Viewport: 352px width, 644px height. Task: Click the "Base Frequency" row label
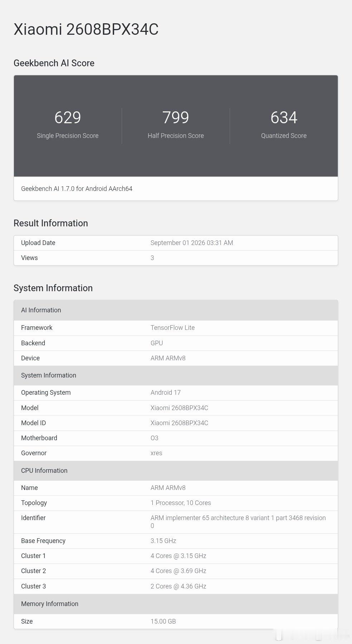pyautogui.click(x=43, y=541)
